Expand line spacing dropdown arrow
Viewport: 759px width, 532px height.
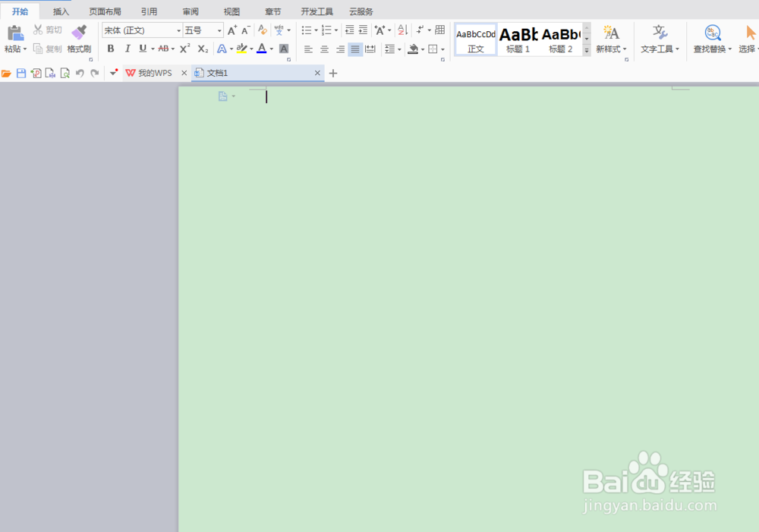point(399,49)
